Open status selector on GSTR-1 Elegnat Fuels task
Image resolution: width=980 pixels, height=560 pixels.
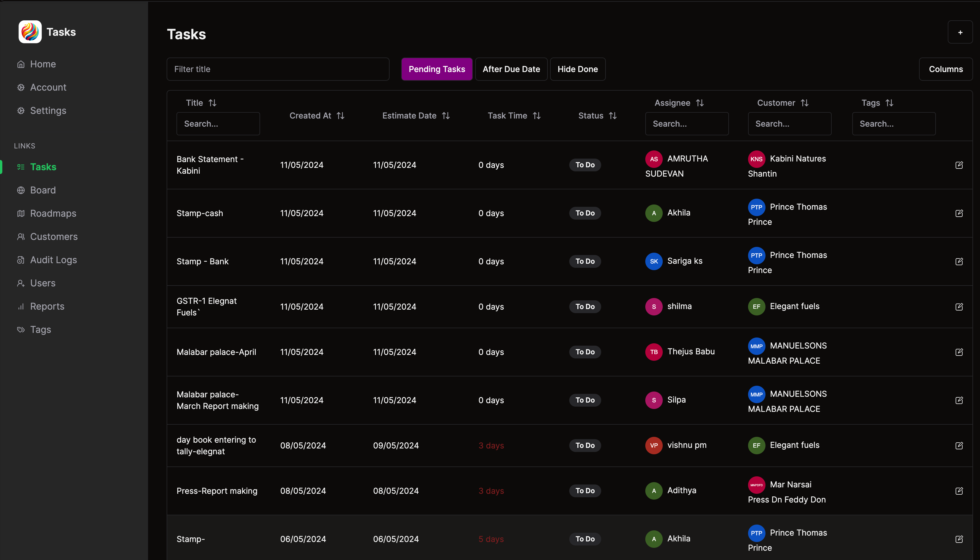tap(585, 306)
